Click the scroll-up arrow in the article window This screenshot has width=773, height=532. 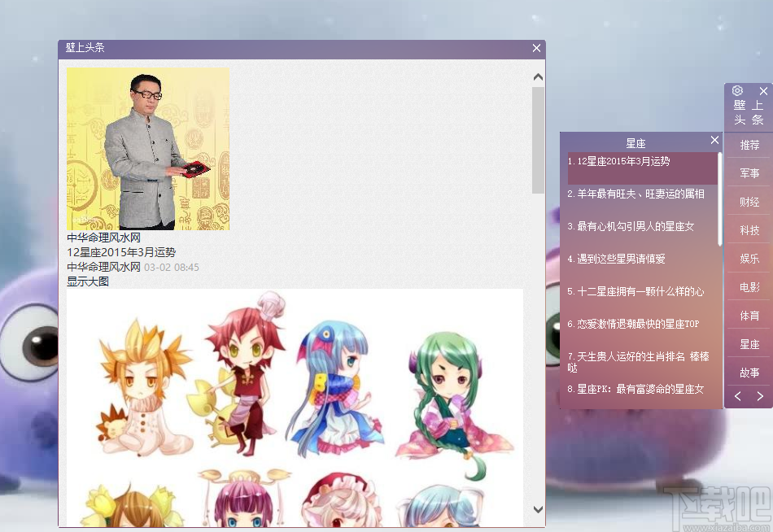(x=538, y=76)
